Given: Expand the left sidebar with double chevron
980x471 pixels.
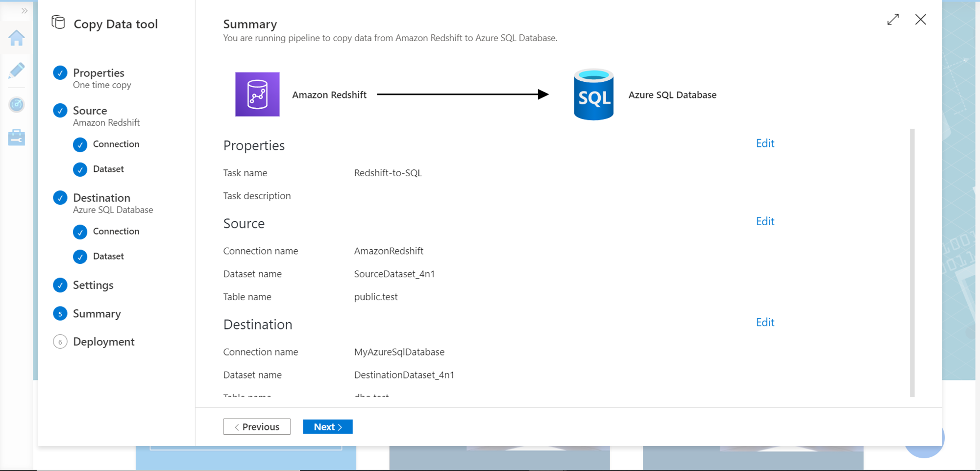Looking at the screenshot, I should 24,11.
